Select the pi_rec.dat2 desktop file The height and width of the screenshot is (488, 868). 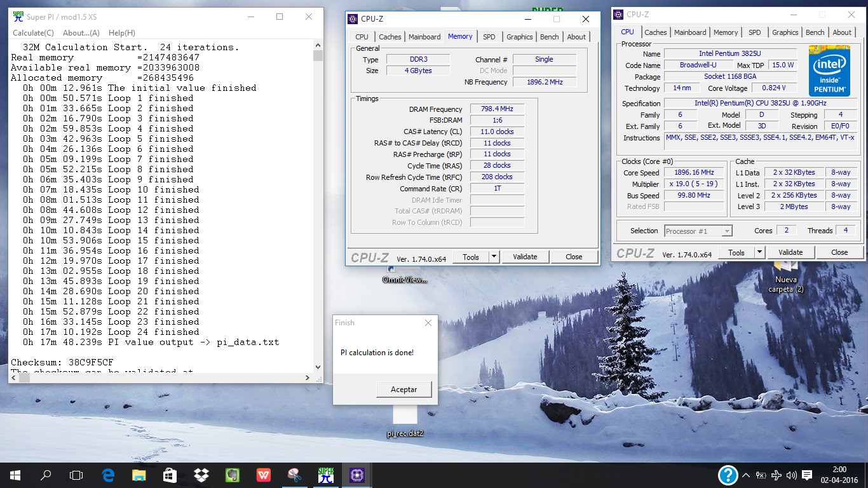pos(405,422)
